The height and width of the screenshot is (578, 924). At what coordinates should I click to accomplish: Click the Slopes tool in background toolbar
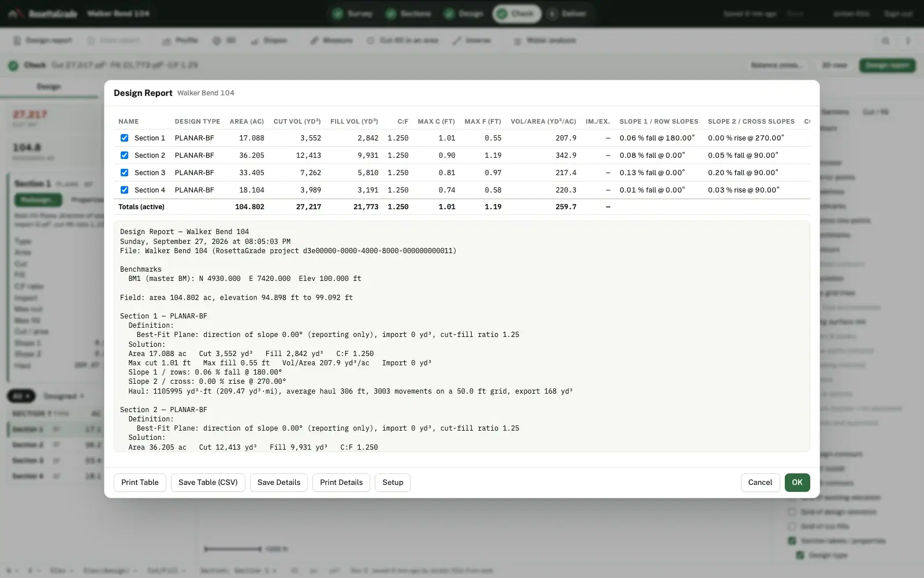click(269, 40)
